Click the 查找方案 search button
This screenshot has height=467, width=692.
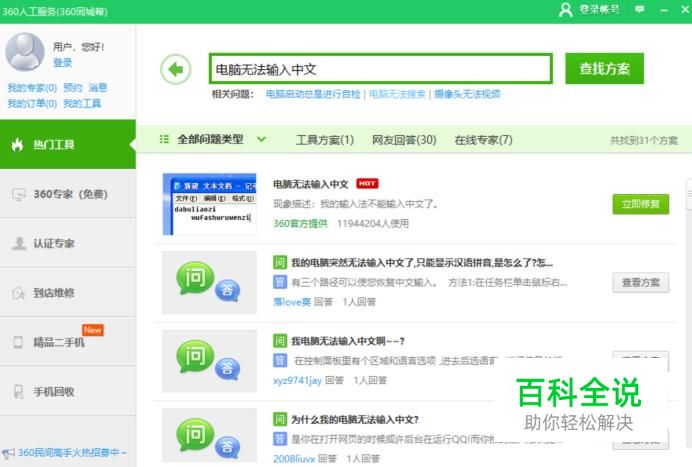604,68
